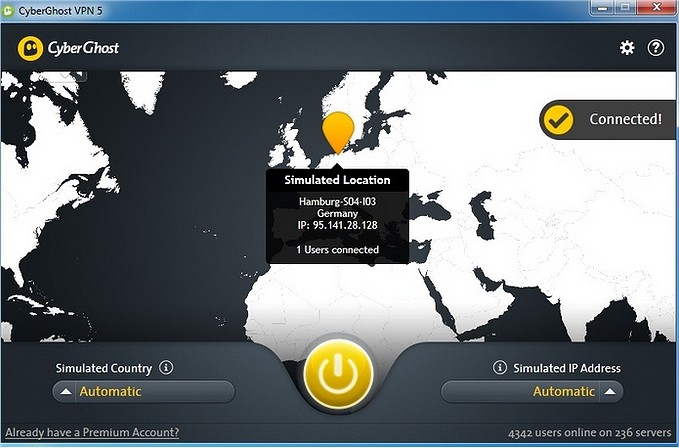Viewport: 679px width, 448px height.
Task: Click the Connected! status badge
Action: [609, 119]
